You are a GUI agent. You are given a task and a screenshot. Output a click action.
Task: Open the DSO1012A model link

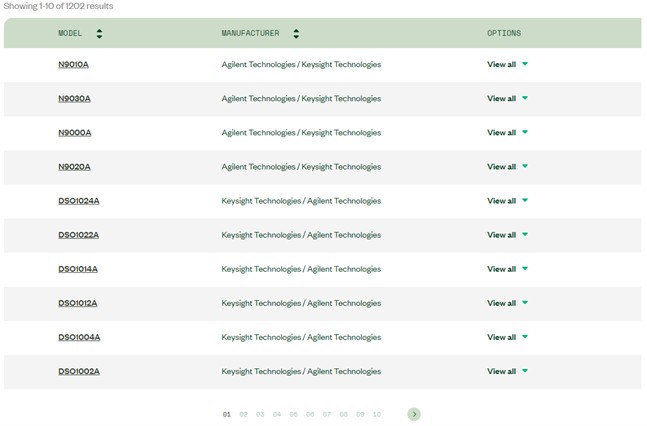pyautogui.click(x=78, y=303)
